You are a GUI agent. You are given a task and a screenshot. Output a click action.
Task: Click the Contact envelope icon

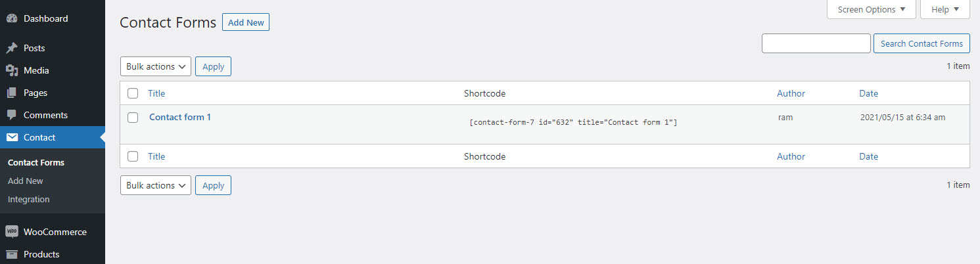(12, 137)
